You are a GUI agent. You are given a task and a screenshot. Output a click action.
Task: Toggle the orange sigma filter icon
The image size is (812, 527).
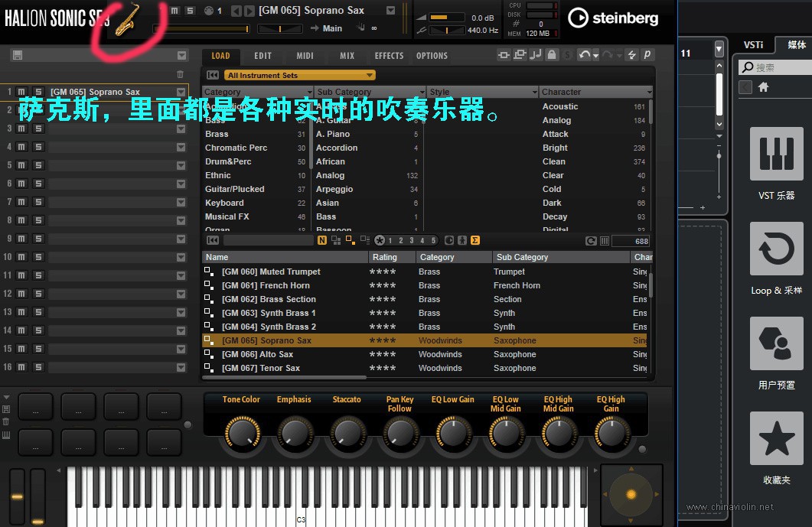point(474,240)
